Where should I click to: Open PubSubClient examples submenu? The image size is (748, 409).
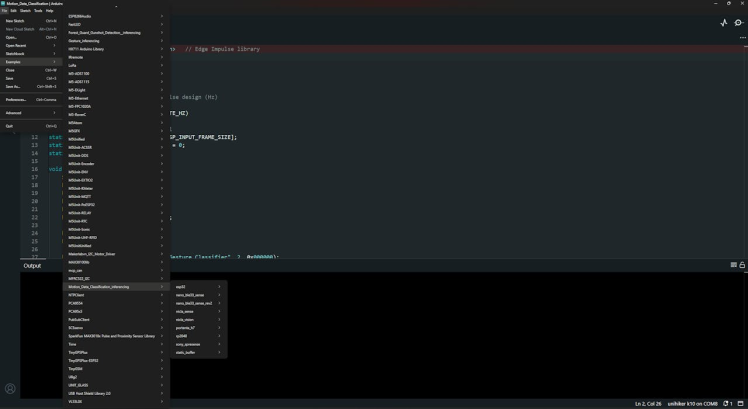point(116,320)
